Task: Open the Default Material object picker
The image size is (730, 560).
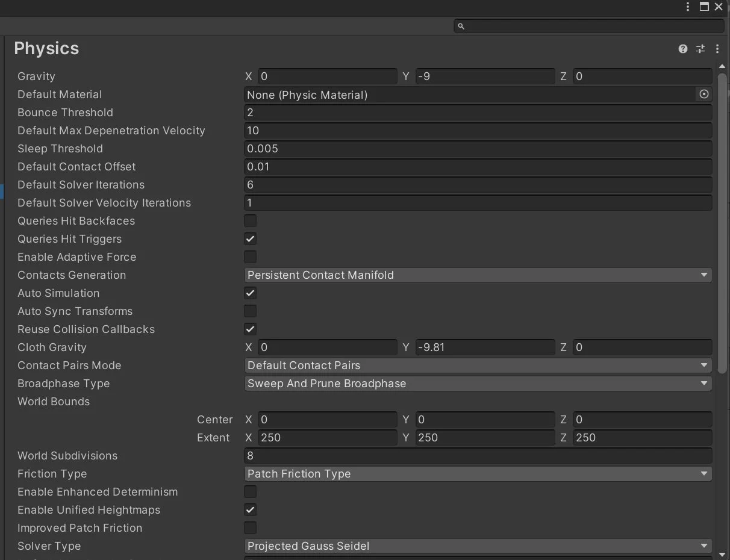Action: (x=703, y=94)
